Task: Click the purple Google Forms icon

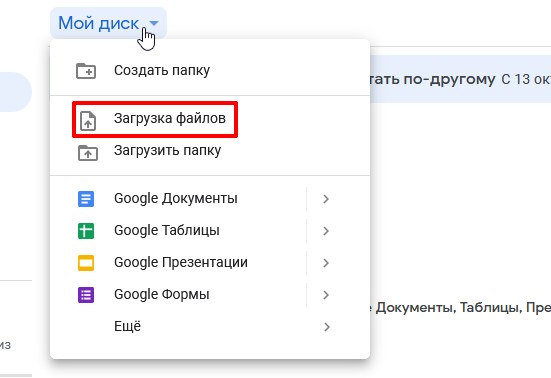Action: [x=86, y=295]
